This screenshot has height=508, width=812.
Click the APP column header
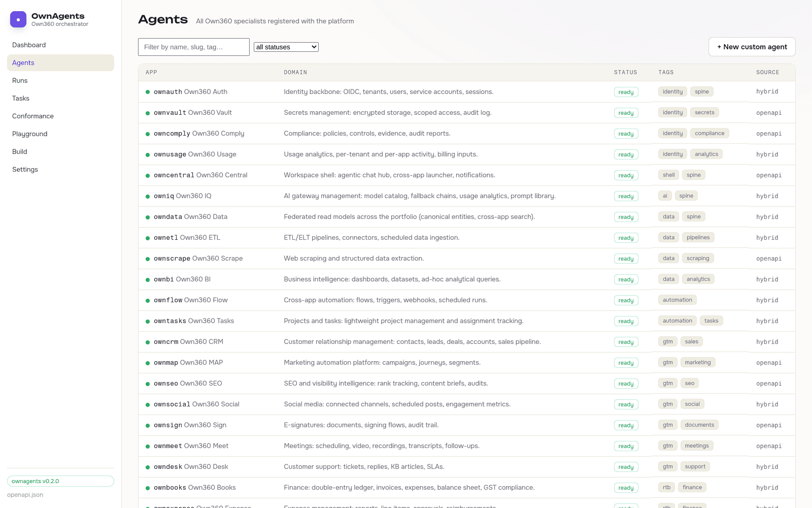coord(151,73)
